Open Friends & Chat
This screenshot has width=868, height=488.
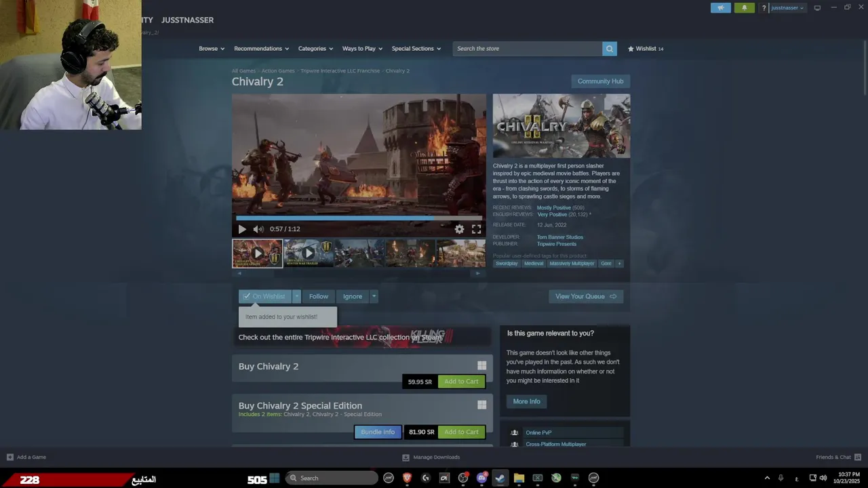838,457
